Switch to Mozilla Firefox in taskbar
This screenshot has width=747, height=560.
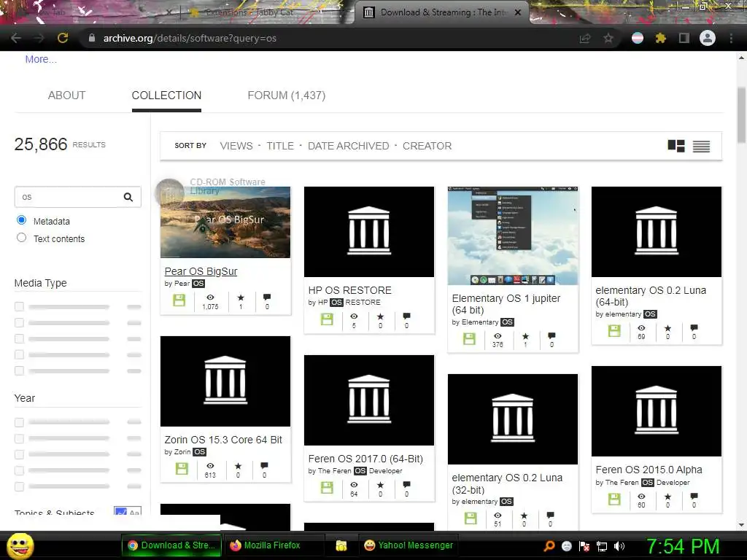pos(274,545)
